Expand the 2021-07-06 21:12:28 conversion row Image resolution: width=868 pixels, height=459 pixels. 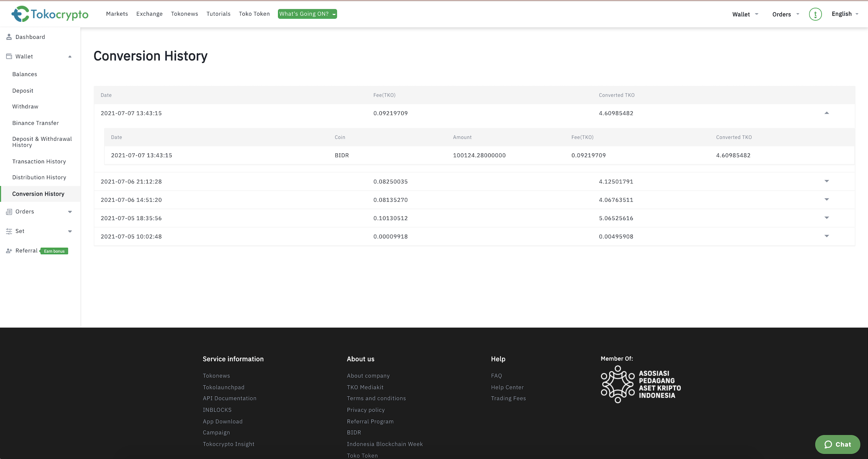pyautogui.click(x=827, y=181)
